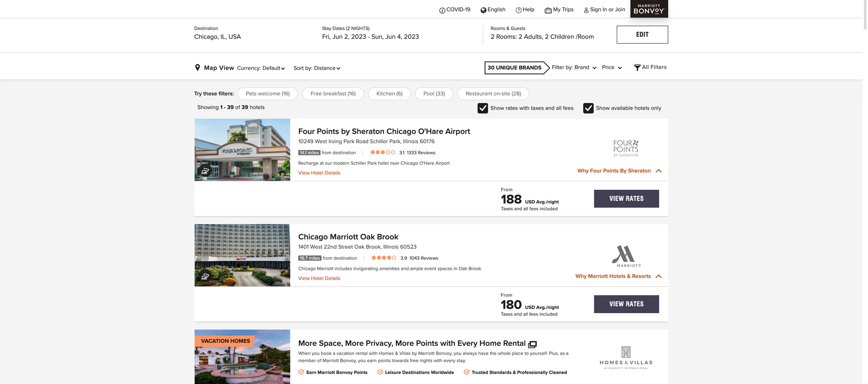Click the COVID-19 info icon
Screen dimensions: 868x384
click(442, 10)
